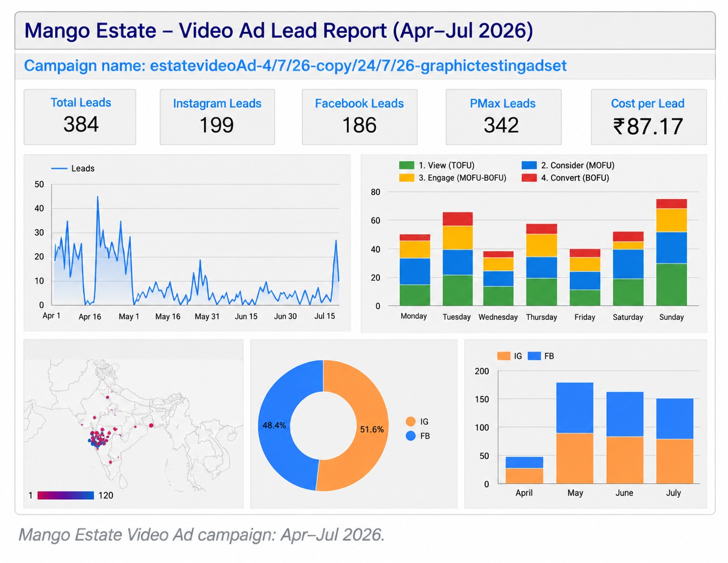Select the Instagram Leads card showing 199
This screenshot has height=563, width=728.
pos(217,117)
